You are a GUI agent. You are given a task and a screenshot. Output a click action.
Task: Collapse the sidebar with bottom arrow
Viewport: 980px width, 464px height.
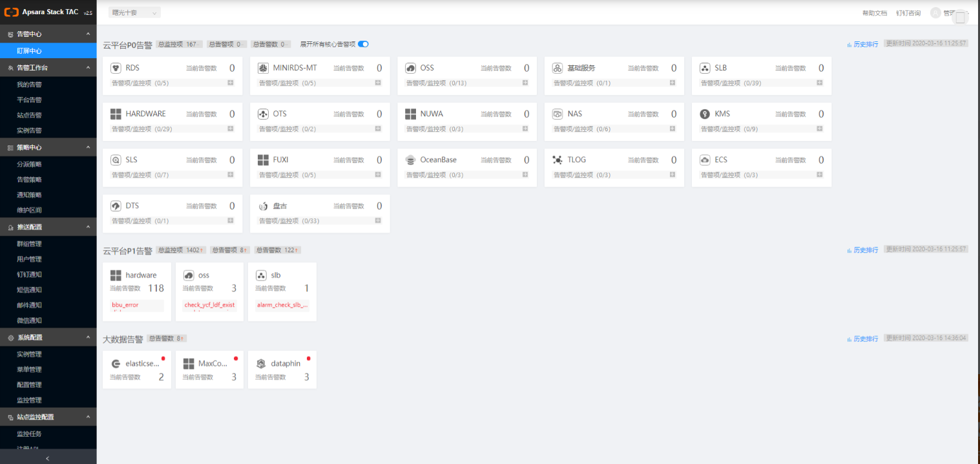coord(48,458)
